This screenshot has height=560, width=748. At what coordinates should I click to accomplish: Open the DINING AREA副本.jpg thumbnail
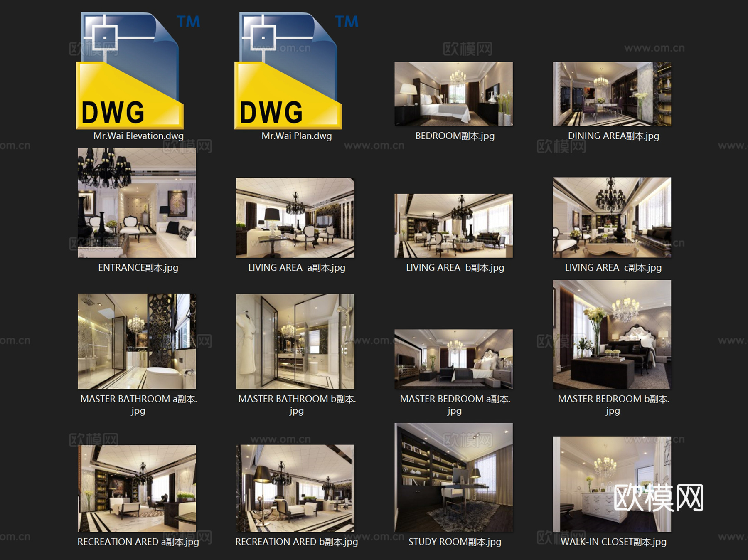(612, 94)
